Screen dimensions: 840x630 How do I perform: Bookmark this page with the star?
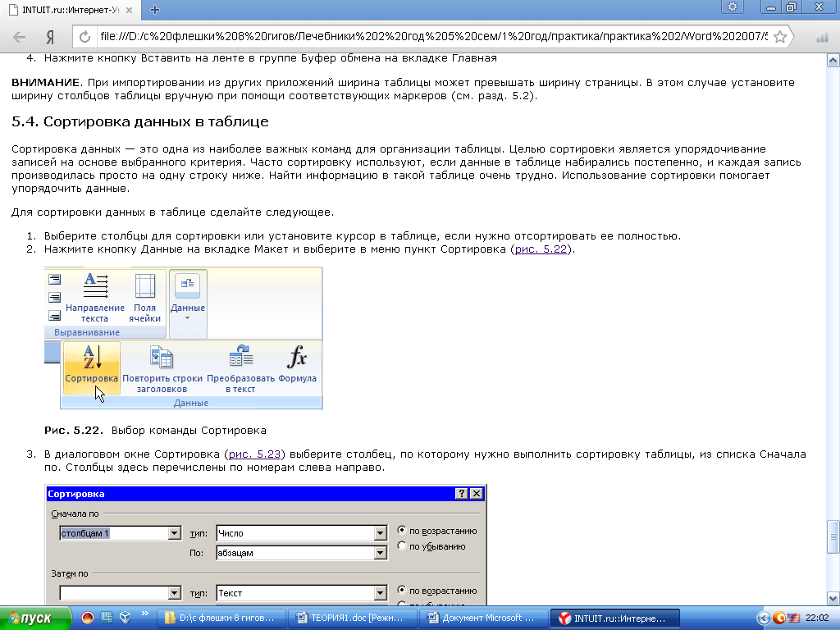tap(780, 37)
